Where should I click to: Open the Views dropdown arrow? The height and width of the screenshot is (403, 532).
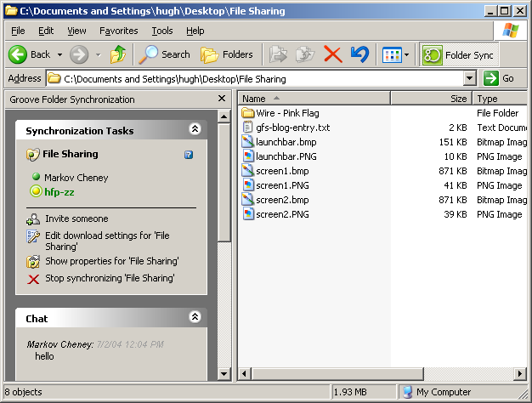[x=406, y=54]
